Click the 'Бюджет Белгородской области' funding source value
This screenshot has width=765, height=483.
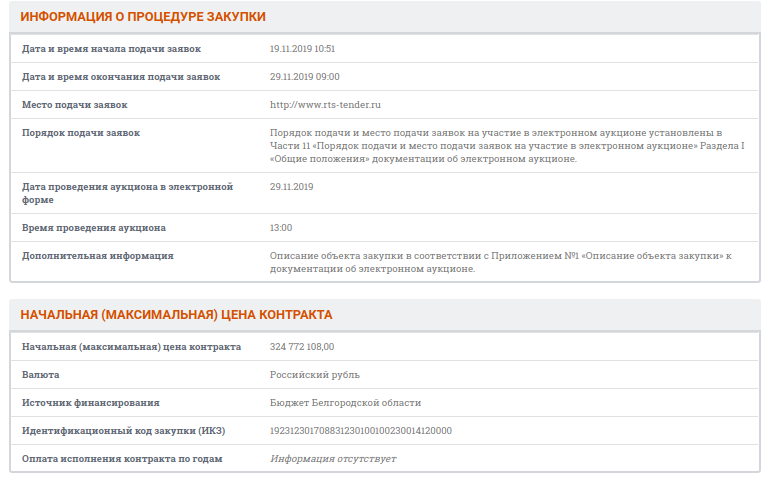pos(345,403)
